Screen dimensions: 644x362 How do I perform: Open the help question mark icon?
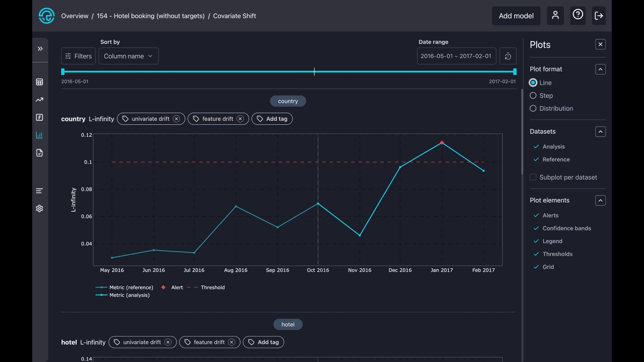click(x=578, y=15)
